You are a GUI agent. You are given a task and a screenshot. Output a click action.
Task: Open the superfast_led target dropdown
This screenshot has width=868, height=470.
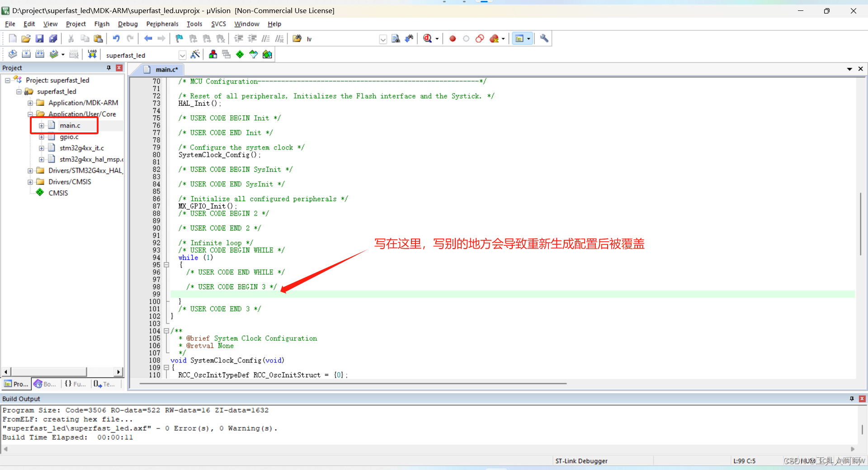point(182,55)
